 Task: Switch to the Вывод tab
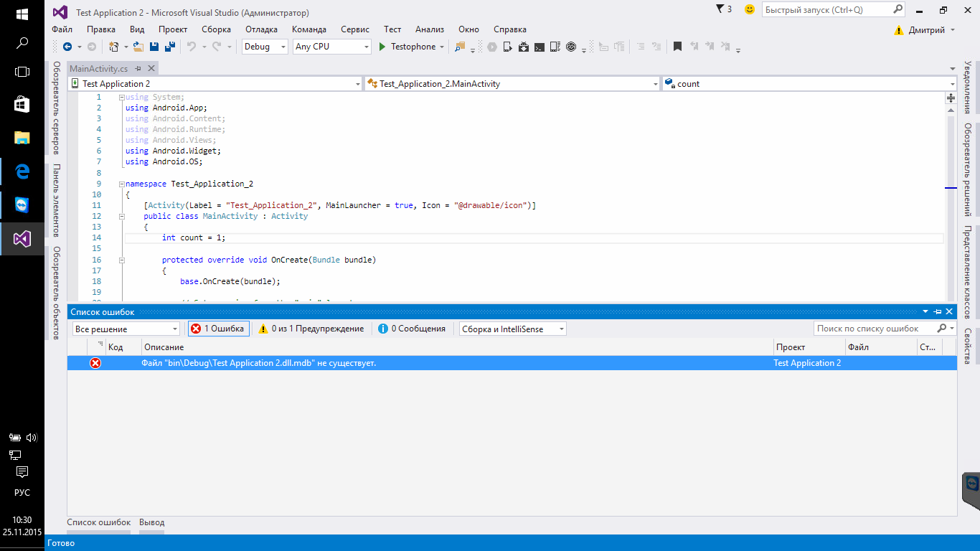click(x=151, y=522)
